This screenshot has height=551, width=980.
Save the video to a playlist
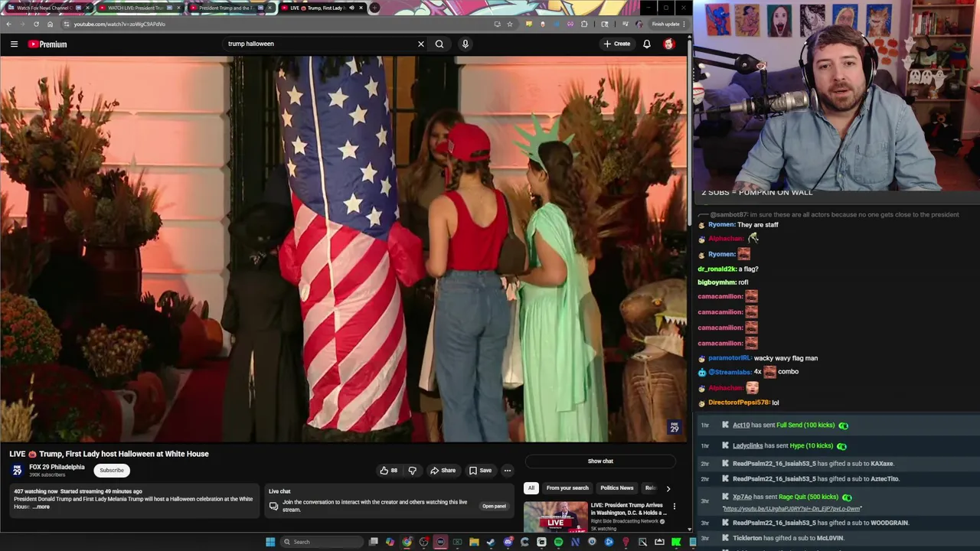(480, 471)
